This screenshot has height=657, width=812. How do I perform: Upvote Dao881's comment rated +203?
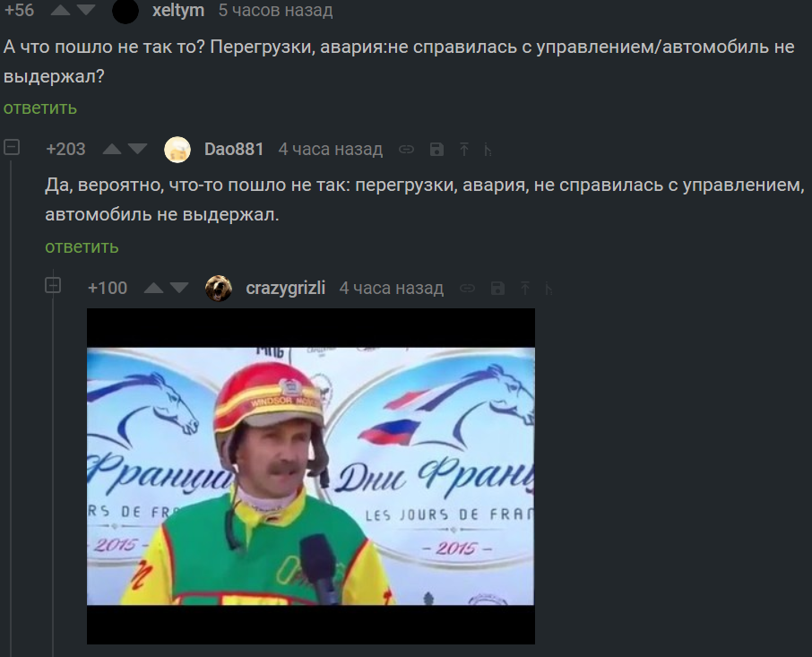coord(112,149)
